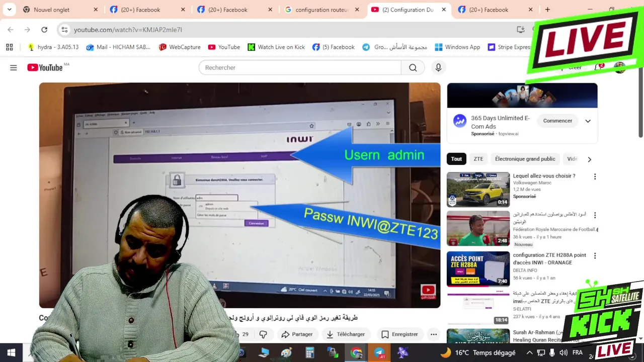The width and height of the screenshot is (644, 362).
Task: Open options for ZTE H288A DELTA INFO video
Action: pyautogui.click(x=595, y=256)
